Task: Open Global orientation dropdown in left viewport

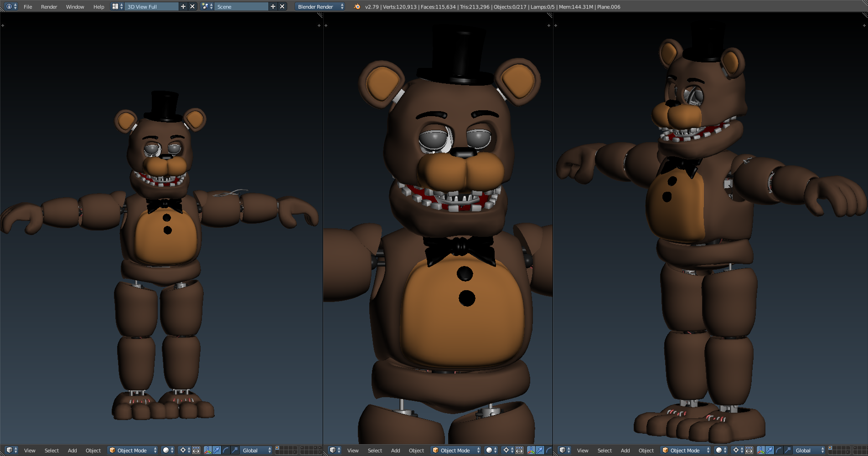Action: (256, 450)
